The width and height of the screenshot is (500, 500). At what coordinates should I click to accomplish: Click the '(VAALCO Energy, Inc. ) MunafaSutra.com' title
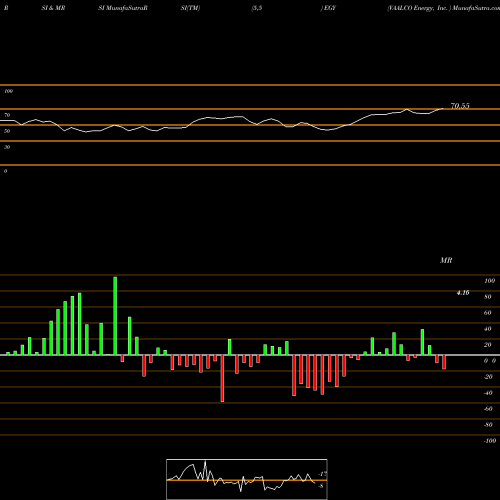[443, 8]
